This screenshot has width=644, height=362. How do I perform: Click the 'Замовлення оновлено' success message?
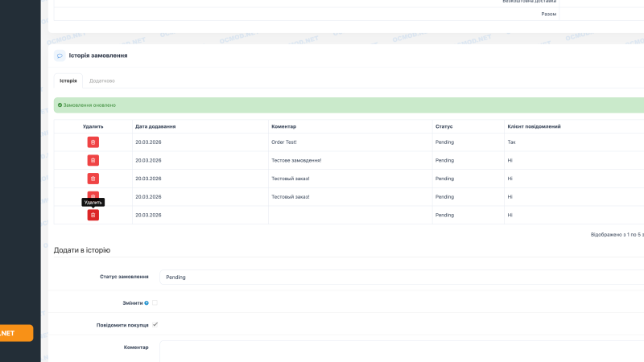pyautogui.click(x=89, y=105)
